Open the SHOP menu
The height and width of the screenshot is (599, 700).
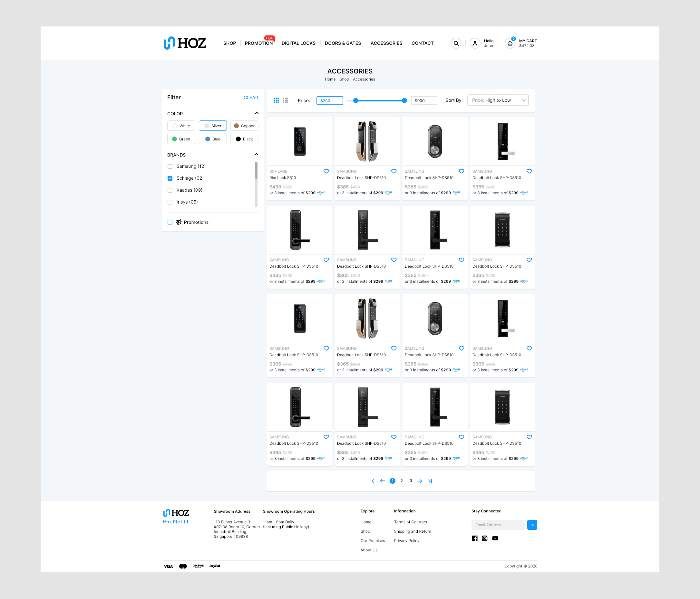click(229, 43)
